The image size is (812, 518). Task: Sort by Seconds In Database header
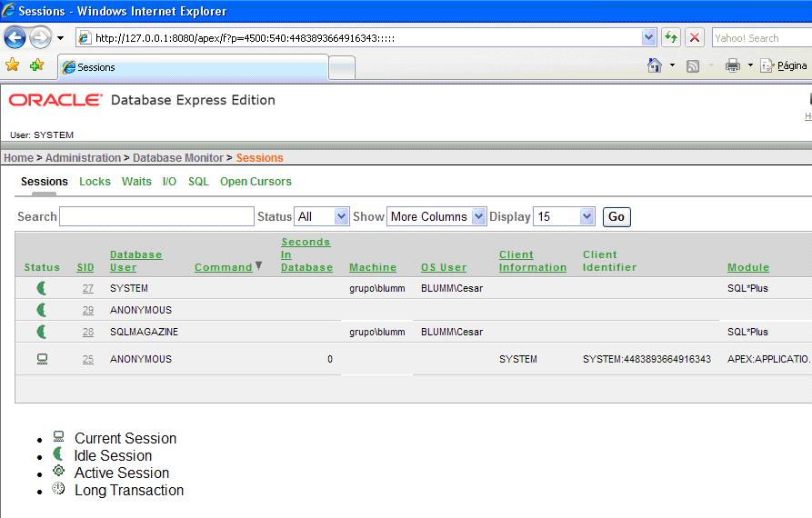[306, 254]
